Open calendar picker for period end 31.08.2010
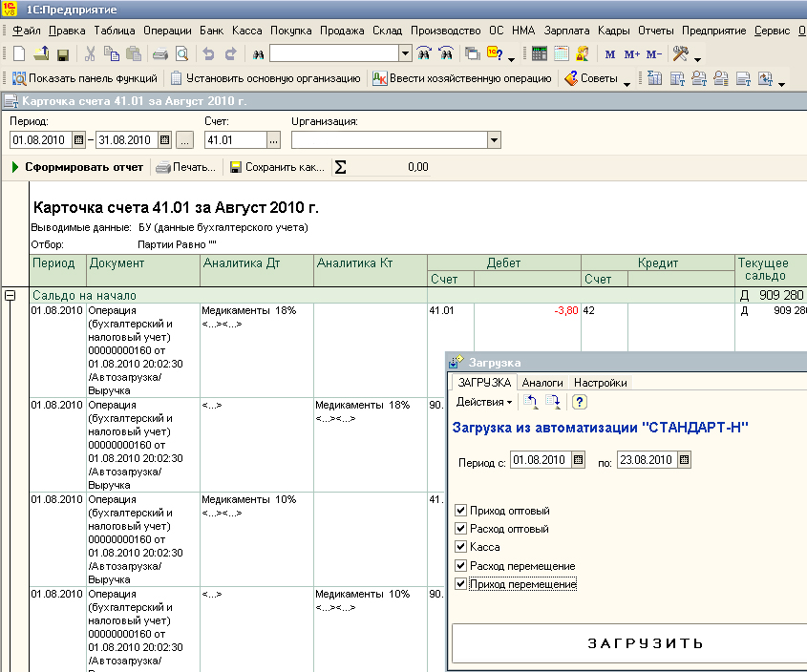Viewport: 807px width, 672px height. 164,140
